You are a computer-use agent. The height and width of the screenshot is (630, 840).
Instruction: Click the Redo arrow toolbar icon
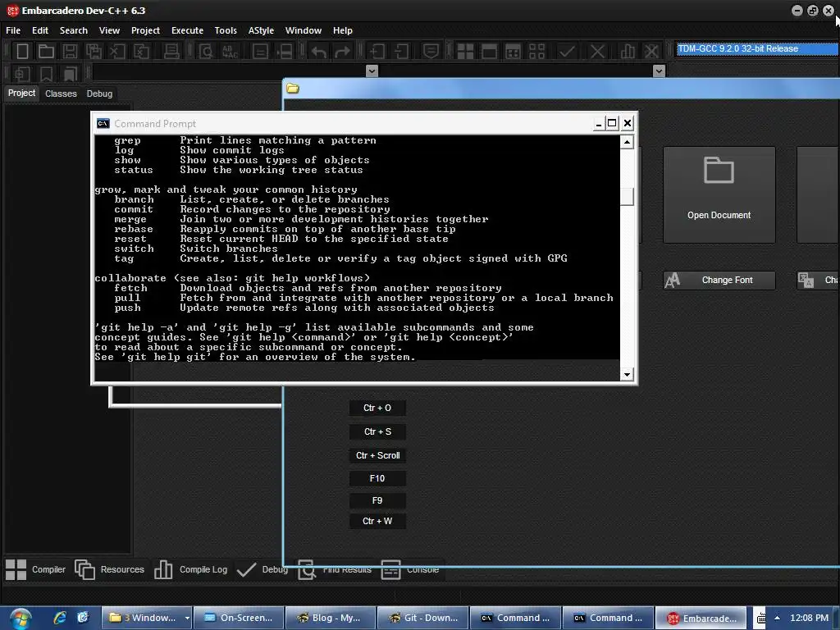point(342,52)
